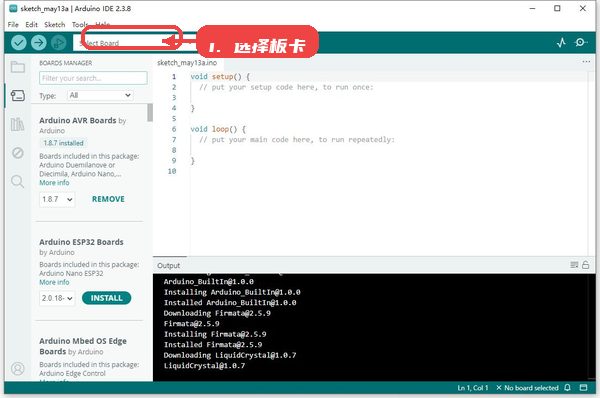
Task: Click the Start Debugging button
Action: [x=59, y=42]
